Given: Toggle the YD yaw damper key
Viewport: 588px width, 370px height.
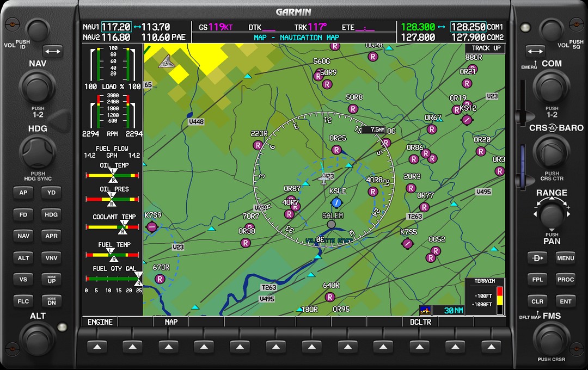Looking at the screenshot, I should point(51,193).
